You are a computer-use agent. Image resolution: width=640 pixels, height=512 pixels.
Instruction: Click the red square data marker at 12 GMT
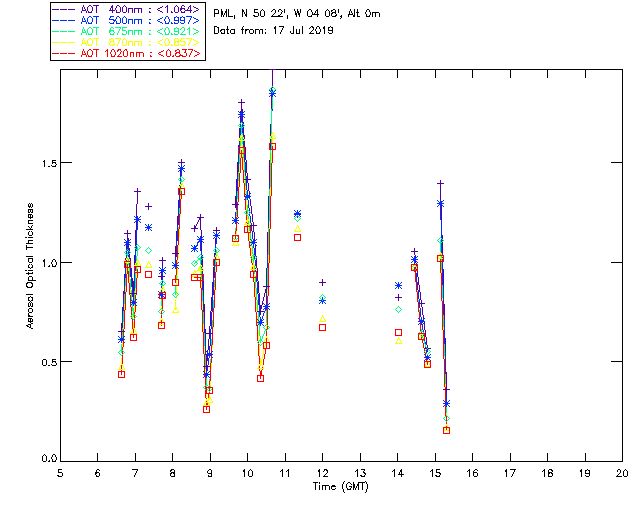coord(322,327)
